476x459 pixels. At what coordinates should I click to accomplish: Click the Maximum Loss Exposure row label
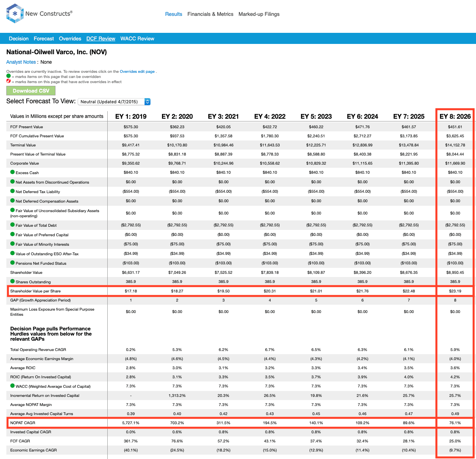pos(52,312)
